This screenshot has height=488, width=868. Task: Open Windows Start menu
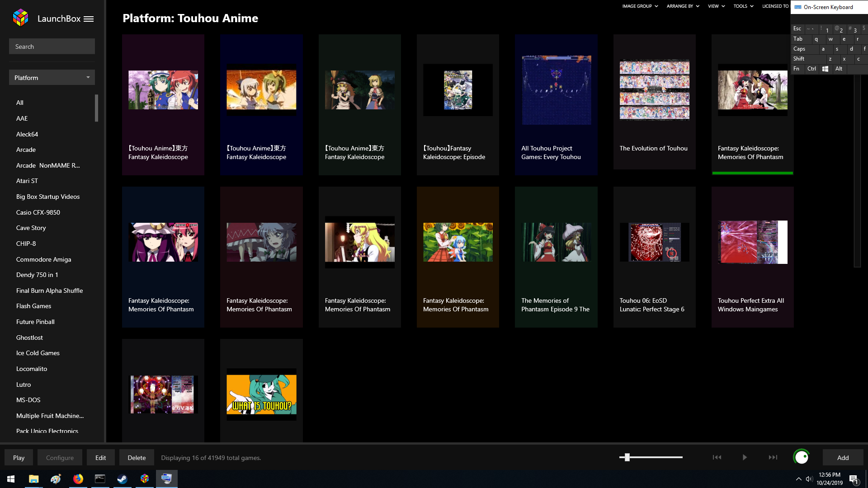[11, 479]
